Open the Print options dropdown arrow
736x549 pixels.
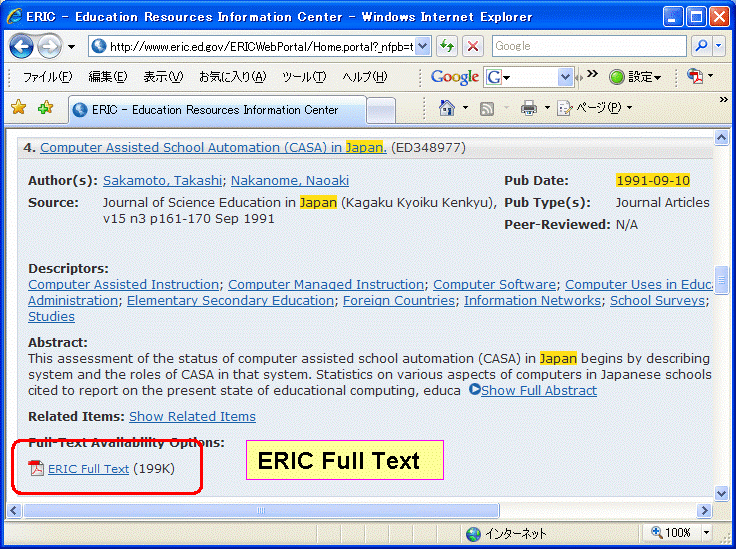547,108
